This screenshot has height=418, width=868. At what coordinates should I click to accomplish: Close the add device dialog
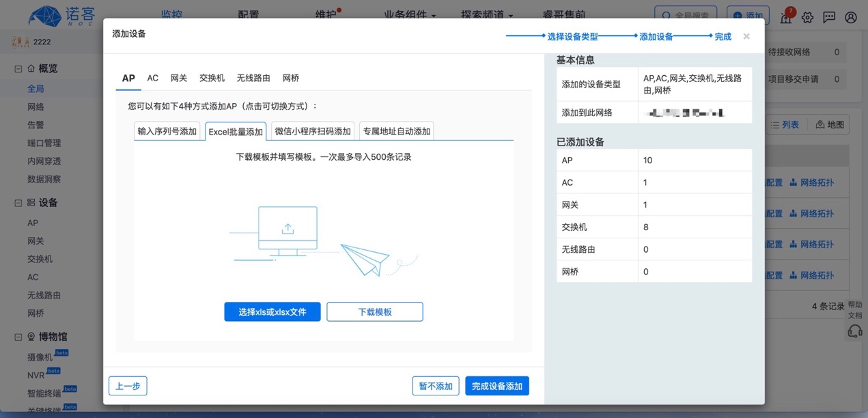coord(746,36)
